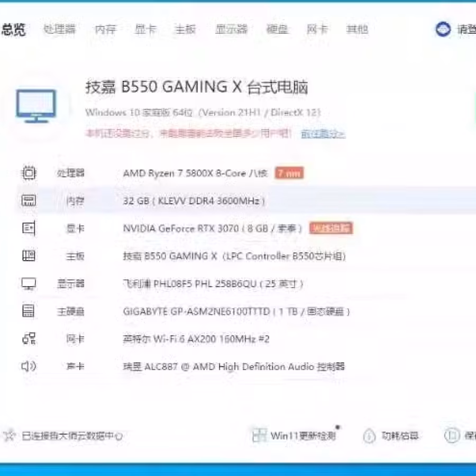The image size is (476, 476).
Task: Click the 主板 row label
Action: pyautogui.click(x=75, y=256)
